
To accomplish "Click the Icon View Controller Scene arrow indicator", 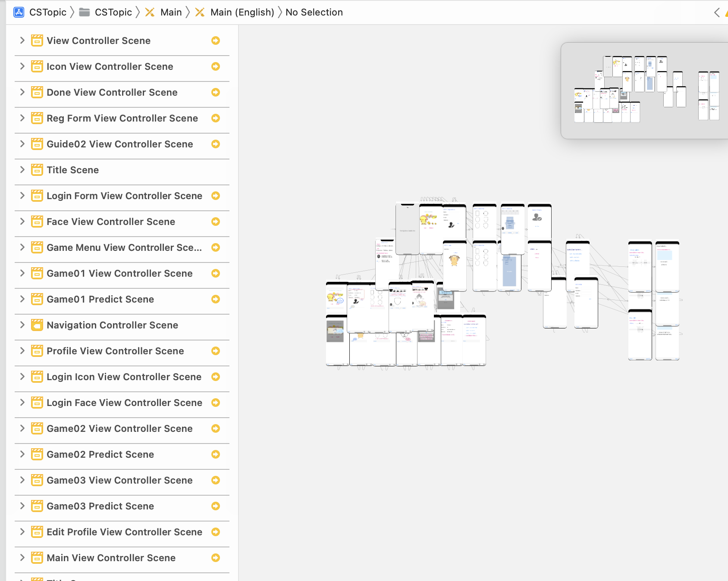I will click(x=216, y=66).
